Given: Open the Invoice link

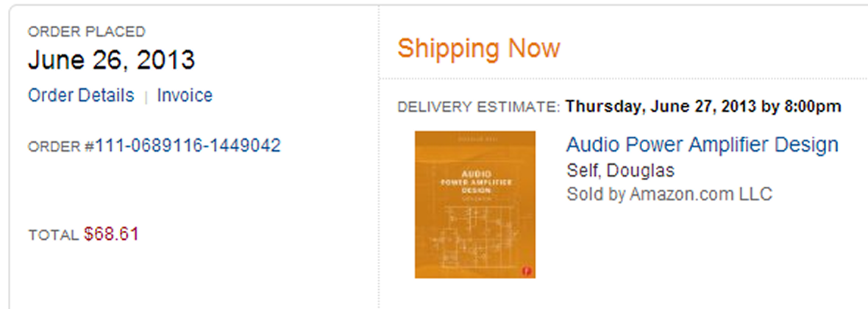Looking at the screenshot, I should pyautogui.click(x=185, y=95).
